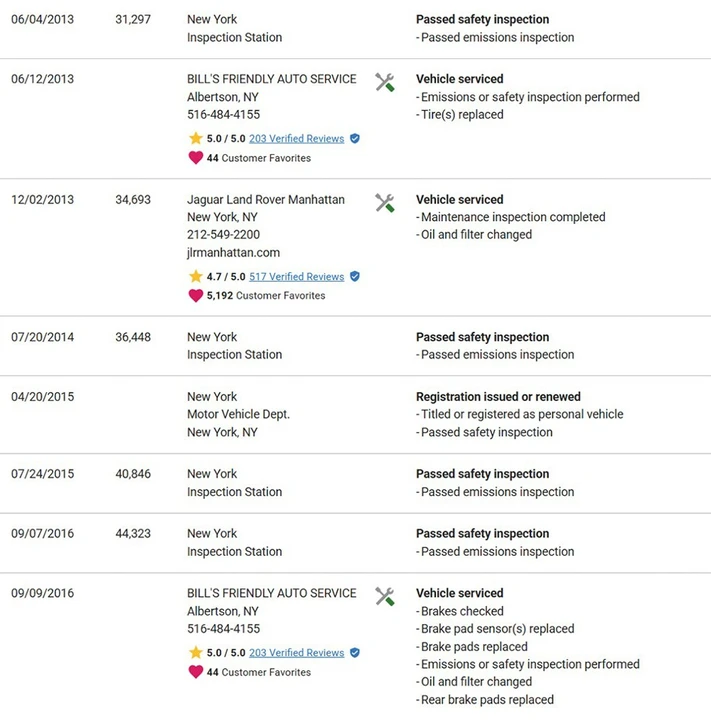This screenshot has height=720, width=711.
Task: Open 203 Verified Reviews link in 09/09/2016 entry
Action: pos(296,653)
